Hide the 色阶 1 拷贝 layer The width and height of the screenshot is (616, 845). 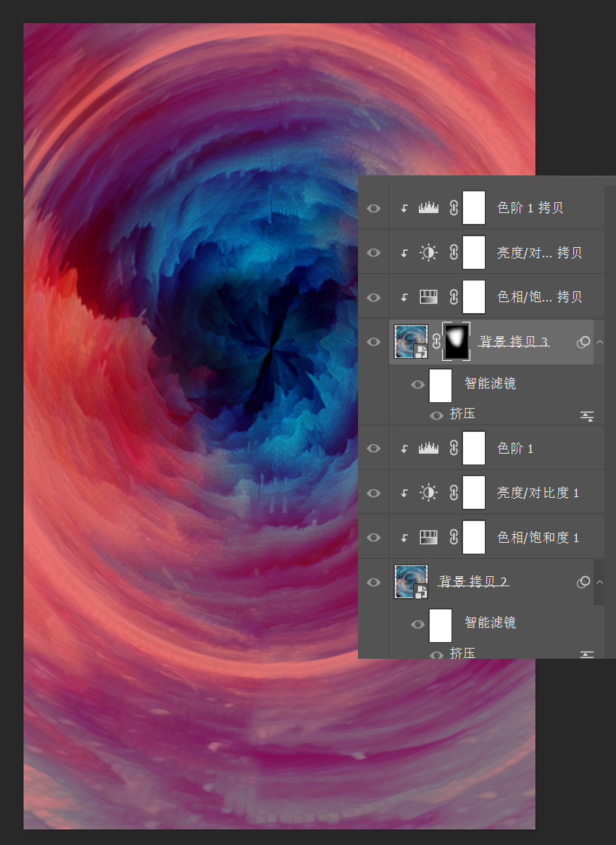373,209
